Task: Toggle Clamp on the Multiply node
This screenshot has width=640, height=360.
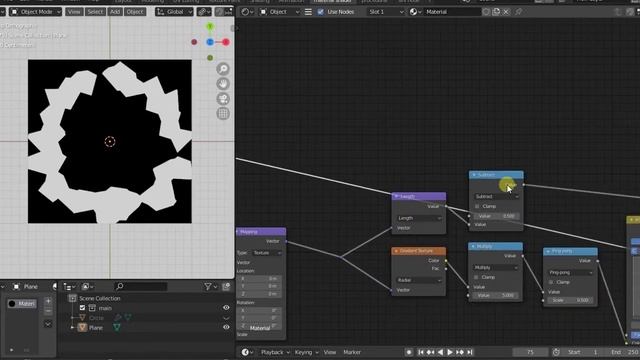Action: point(476,277)
